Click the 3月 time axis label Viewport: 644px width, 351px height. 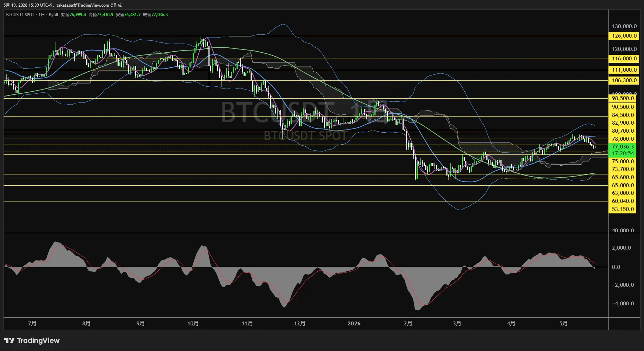457,324
